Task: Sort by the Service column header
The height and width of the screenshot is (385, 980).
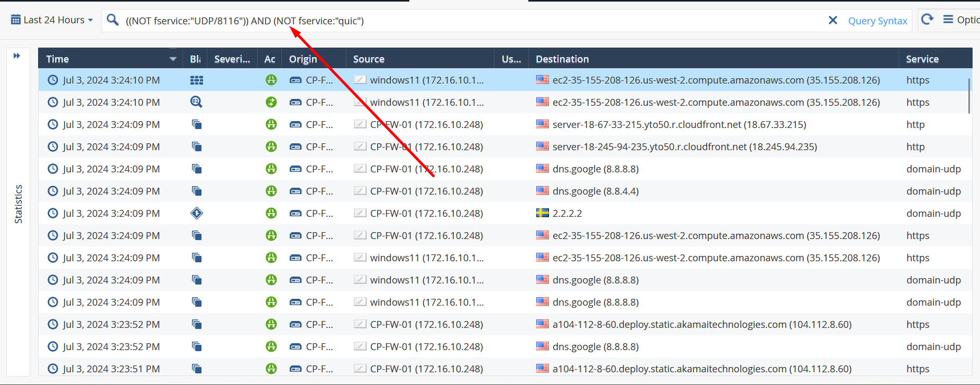Action: click(x=922, y=59)
